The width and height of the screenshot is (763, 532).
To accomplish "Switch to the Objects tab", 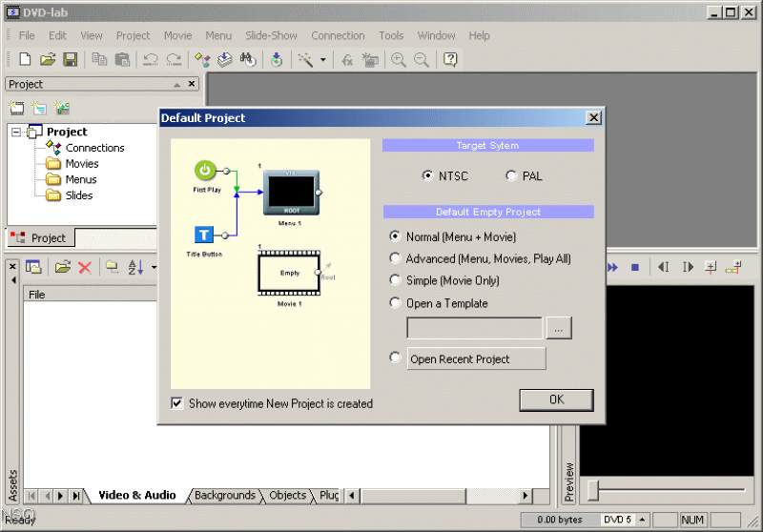I will [x=288, y=495].
